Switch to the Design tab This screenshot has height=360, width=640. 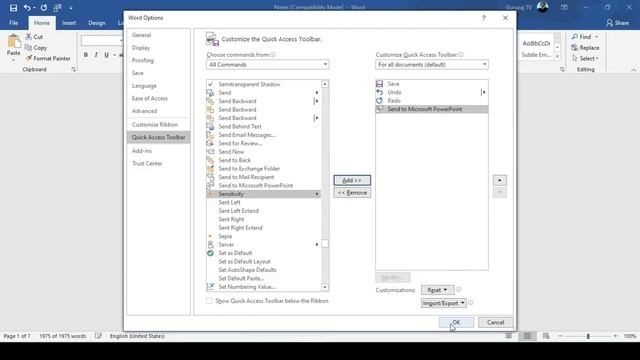(97, 23)
